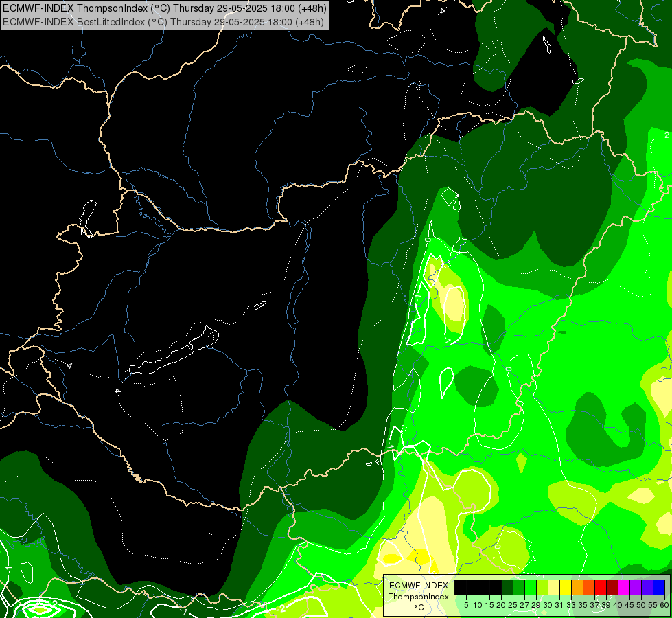Pick the red-orange legend swatch (35–37)

[589, 587]
